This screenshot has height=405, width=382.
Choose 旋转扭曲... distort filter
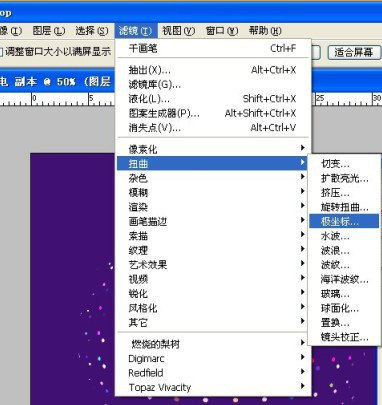tap(344, 207)
